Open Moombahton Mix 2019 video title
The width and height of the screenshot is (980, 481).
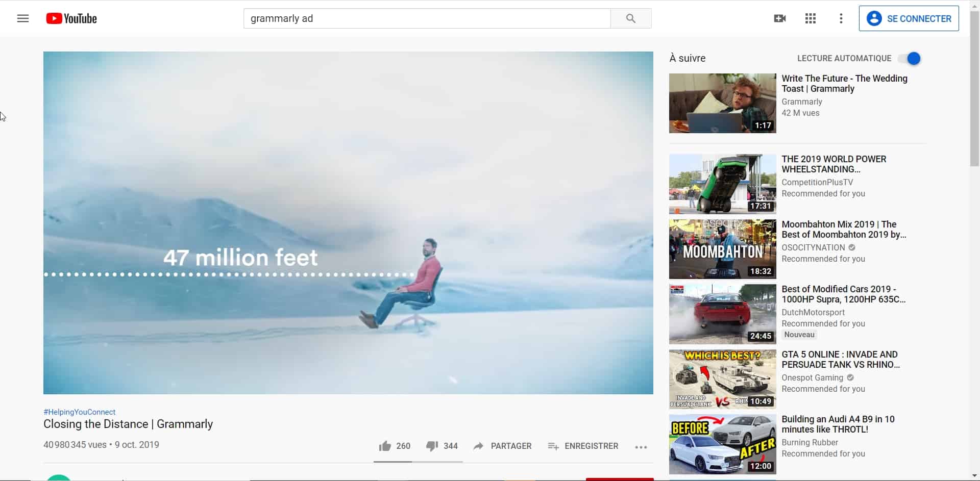click(x=844, y=230)
